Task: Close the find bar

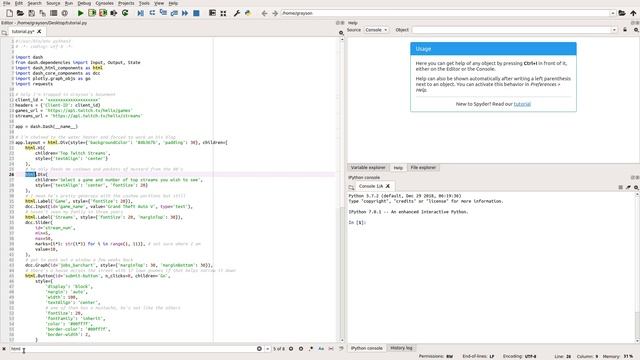Action: pyautogui.click(x=4, y=349)
